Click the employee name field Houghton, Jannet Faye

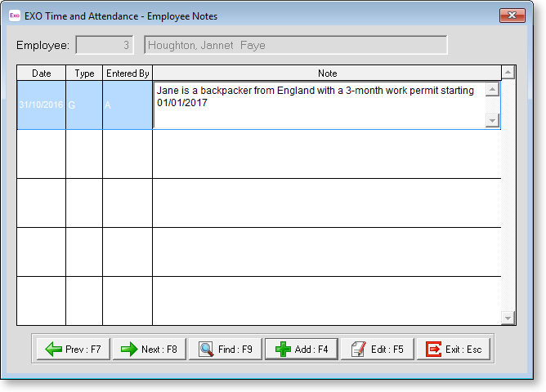click(295, 46)
